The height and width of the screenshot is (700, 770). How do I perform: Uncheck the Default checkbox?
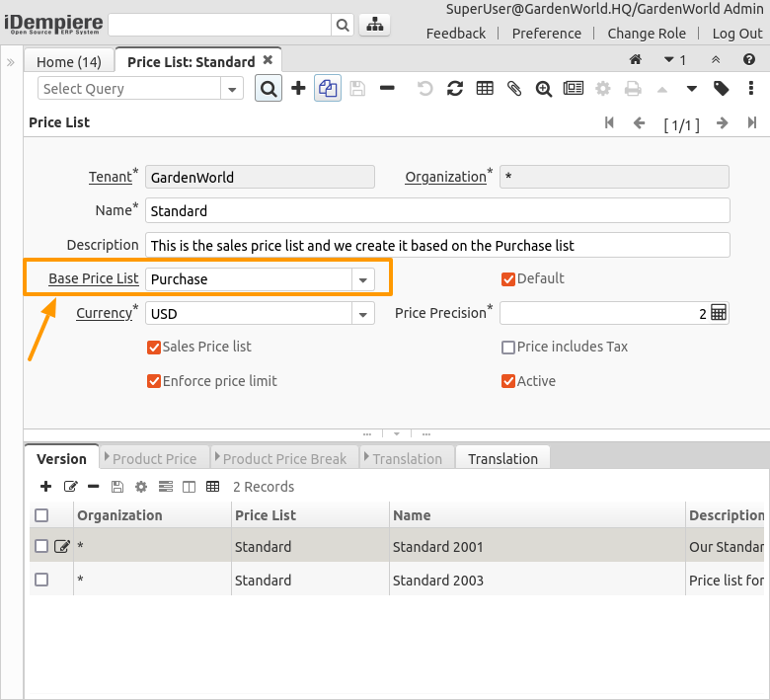click(x=508, y=279)
